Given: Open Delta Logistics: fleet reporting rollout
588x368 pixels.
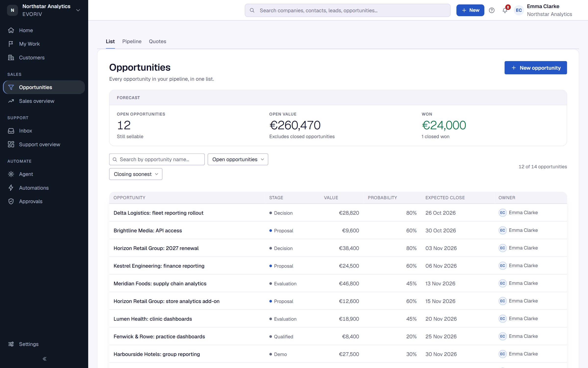Looking at the screenshot, I should click(x=159, y=213).
